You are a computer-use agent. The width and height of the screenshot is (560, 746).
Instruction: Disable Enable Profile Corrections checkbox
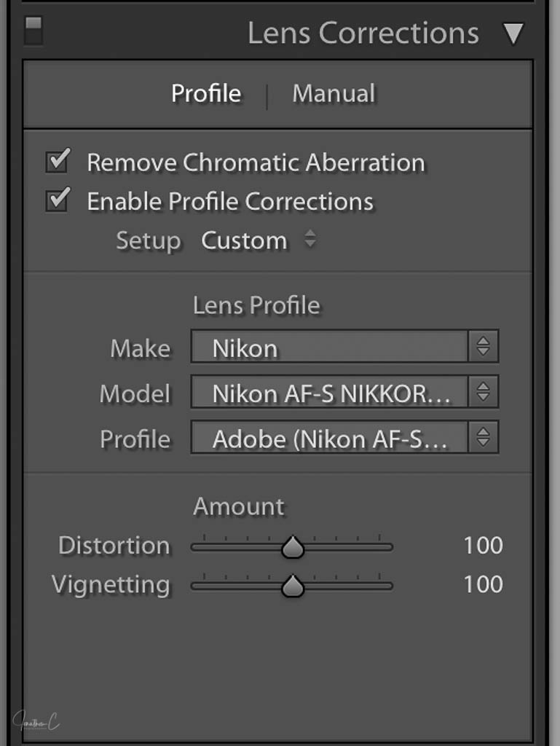coord(58,201)
